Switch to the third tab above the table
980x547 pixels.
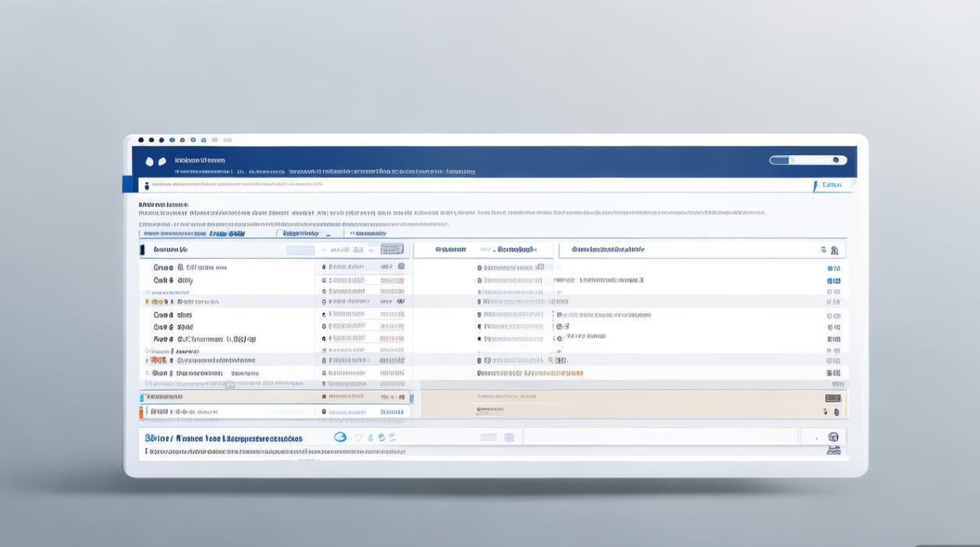coord(368,234)
